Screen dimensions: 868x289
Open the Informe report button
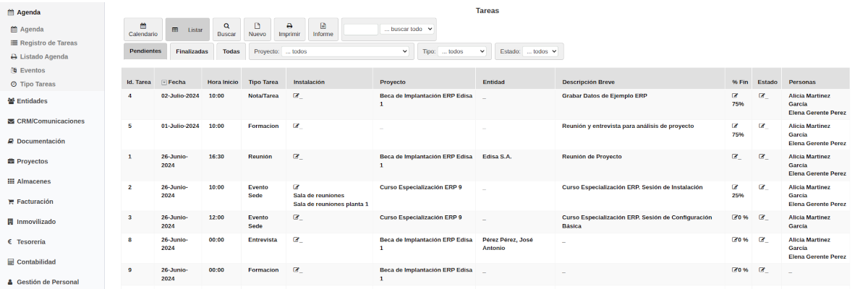tap(323, 30)
